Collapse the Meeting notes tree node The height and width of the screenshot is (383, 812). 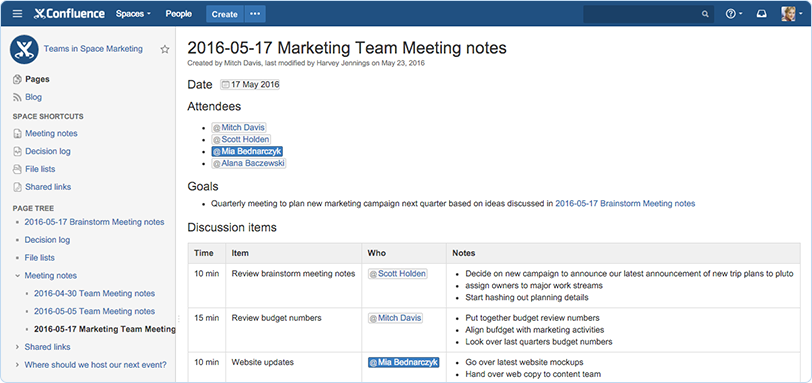point(17,276)
